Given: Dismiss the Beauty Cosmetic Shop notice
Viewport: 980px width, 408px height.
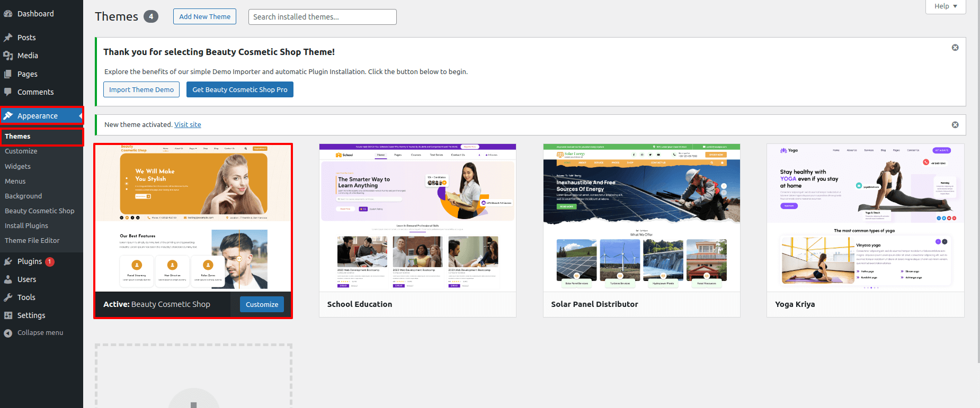Looking at the screenshot, I should click(x=955, y=48).
